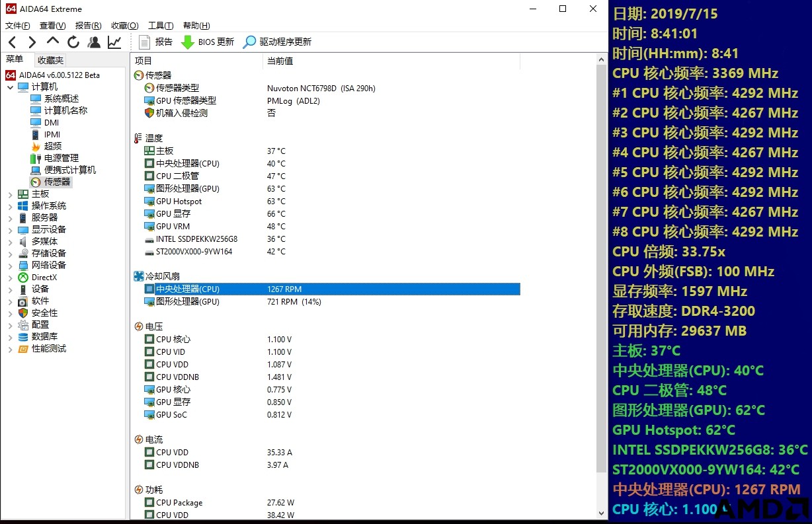Image resolution: width=812 pixels, height=524 pixels.
Task: Click the 设备 tree icon
Action: pyautogui.click(x=23, y=289)
